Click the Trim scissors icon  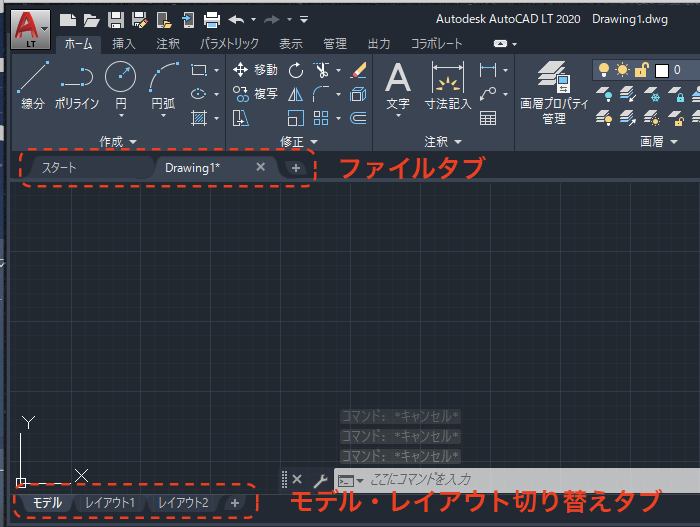pos(321,70)
